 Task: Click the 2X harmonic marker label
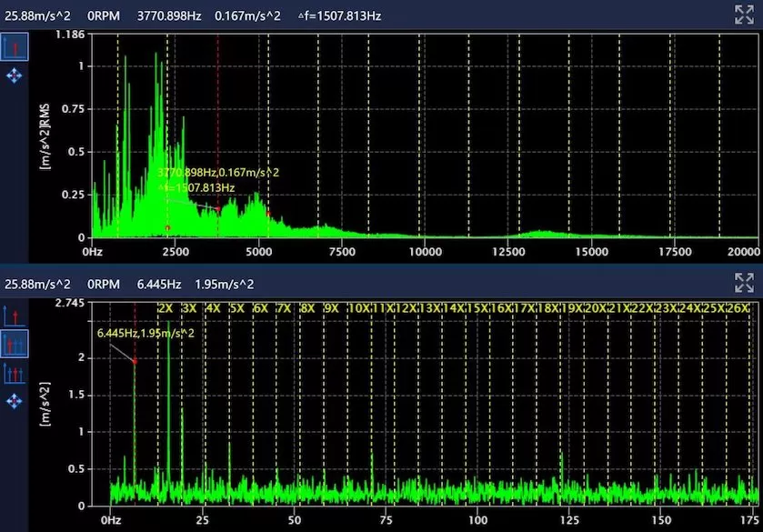coord(166,309)
